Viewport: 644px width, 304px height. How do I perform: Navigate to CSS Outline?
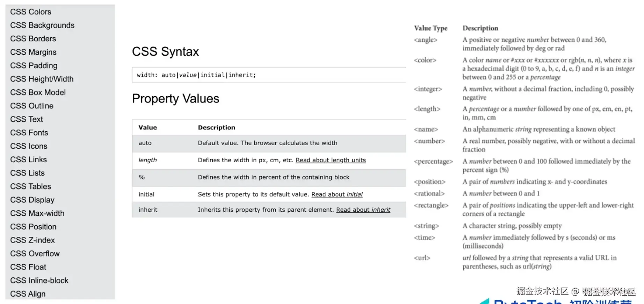pyautogui.click(x=32, y=106)
